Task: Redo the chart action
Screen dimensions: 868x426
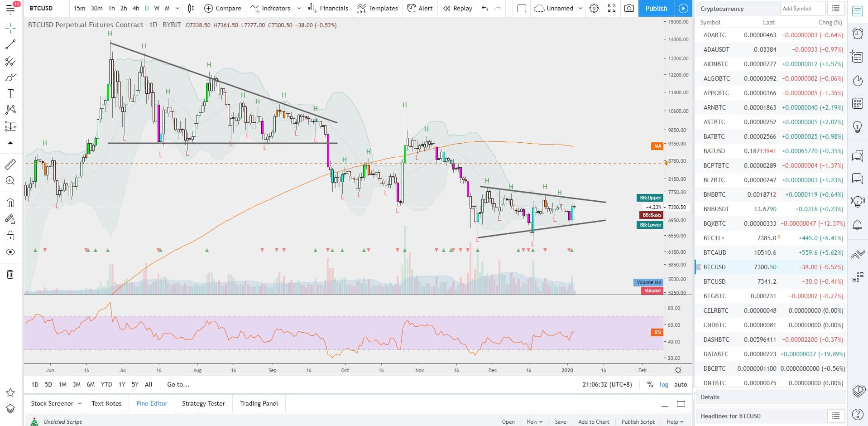Action: [498, 8]
